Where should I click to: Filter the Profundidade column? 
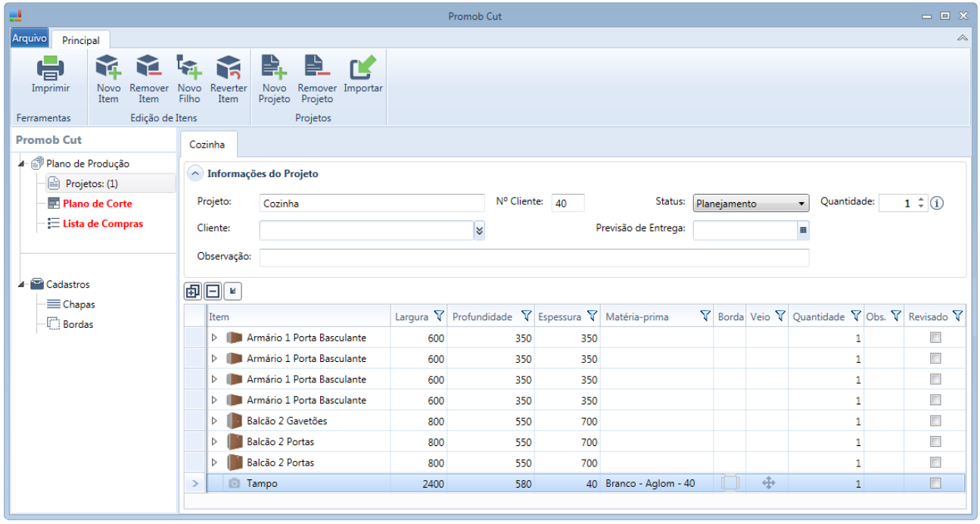click(526, 317)
